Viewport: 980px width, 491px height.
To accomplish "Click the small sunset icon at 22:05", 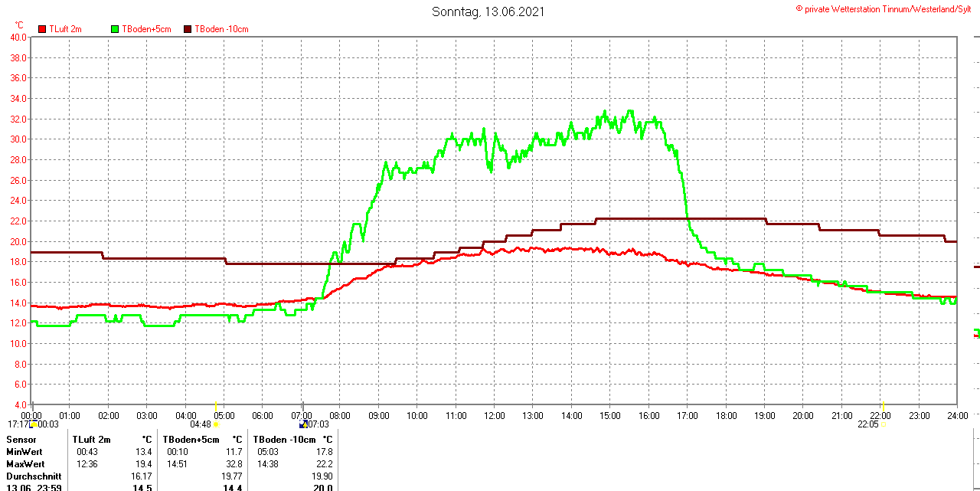I will 884,424.
